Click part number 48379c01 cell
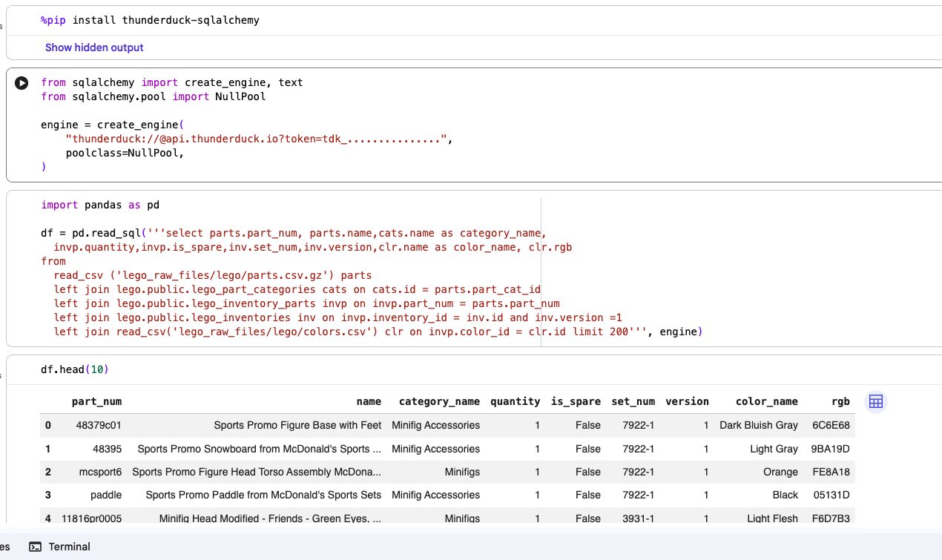The height and width of the screenshot is (560, 942). (99, 425)
